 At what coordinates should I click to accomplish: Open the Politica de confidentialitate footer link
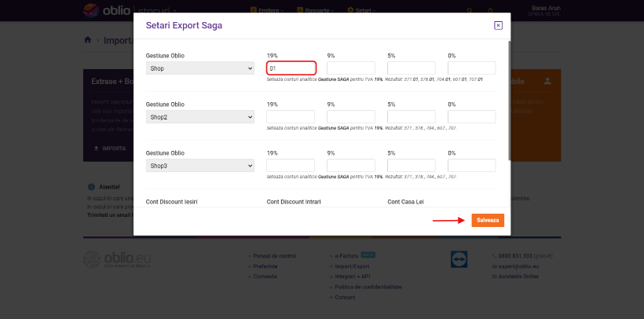click(x=368, y=287)
